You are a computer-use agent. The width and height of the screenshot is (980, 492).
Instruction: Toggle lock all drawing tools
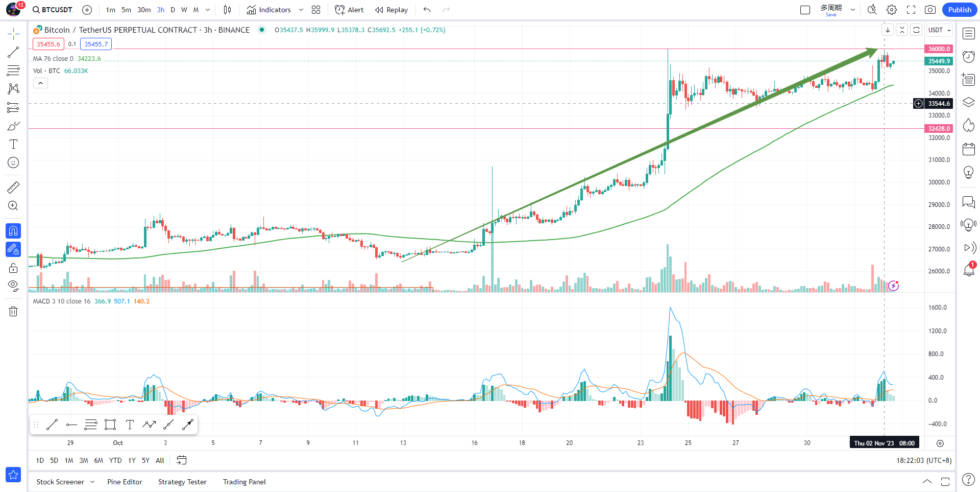[13, 268]
